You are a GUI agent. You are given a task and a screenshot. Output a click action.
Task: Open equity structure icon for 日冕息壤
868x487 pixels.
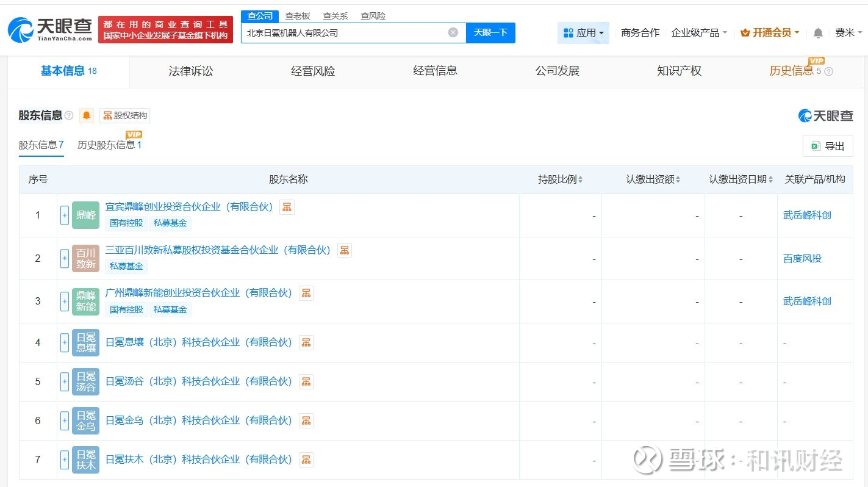click(x=306, y=342)
